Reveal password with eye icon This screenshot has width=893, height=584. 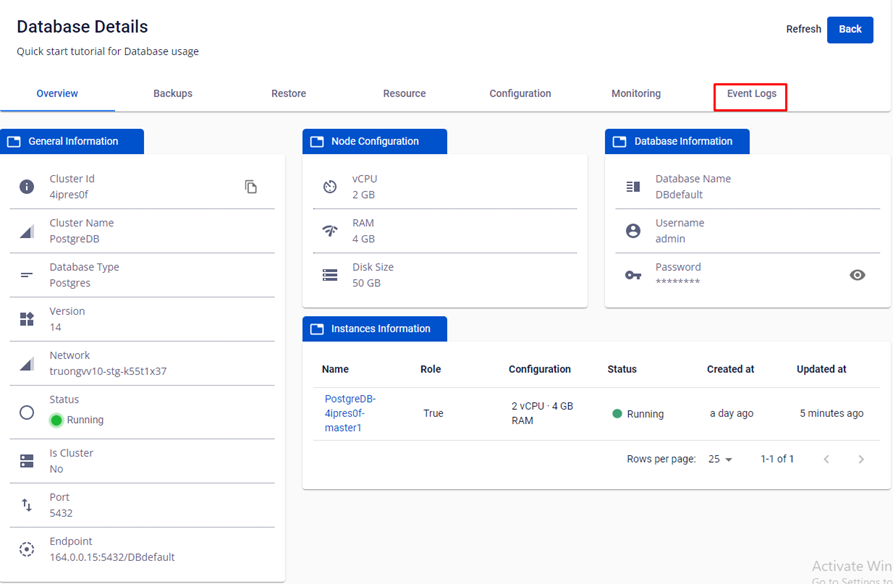(x=857, y=275)
